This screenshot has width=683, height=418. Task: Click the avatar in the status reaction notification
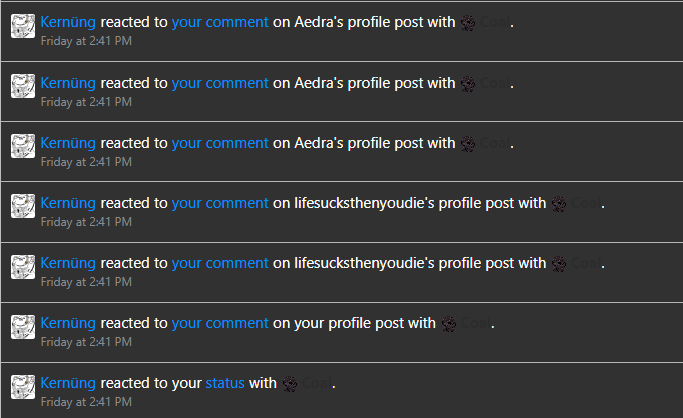[23, 387]
